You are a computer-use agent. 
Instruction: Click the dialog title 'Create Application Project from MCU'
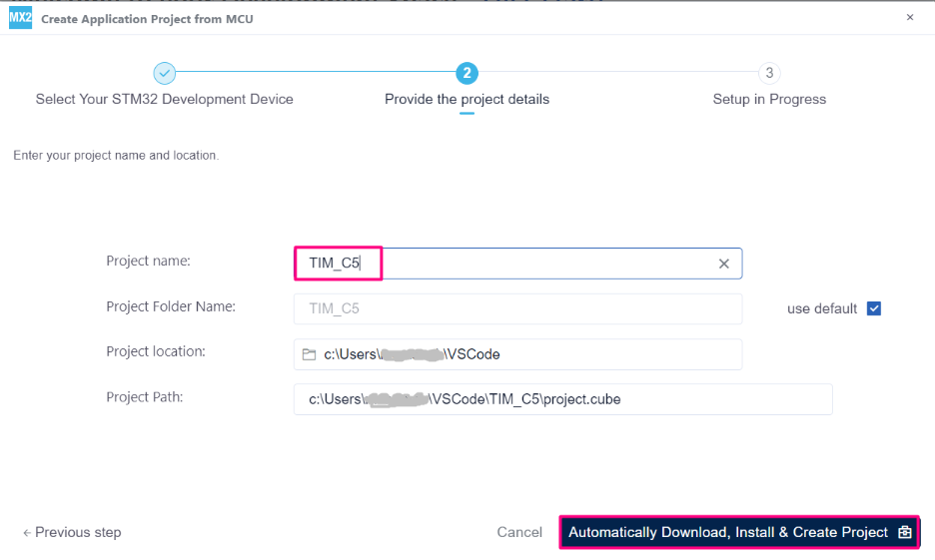147,19
